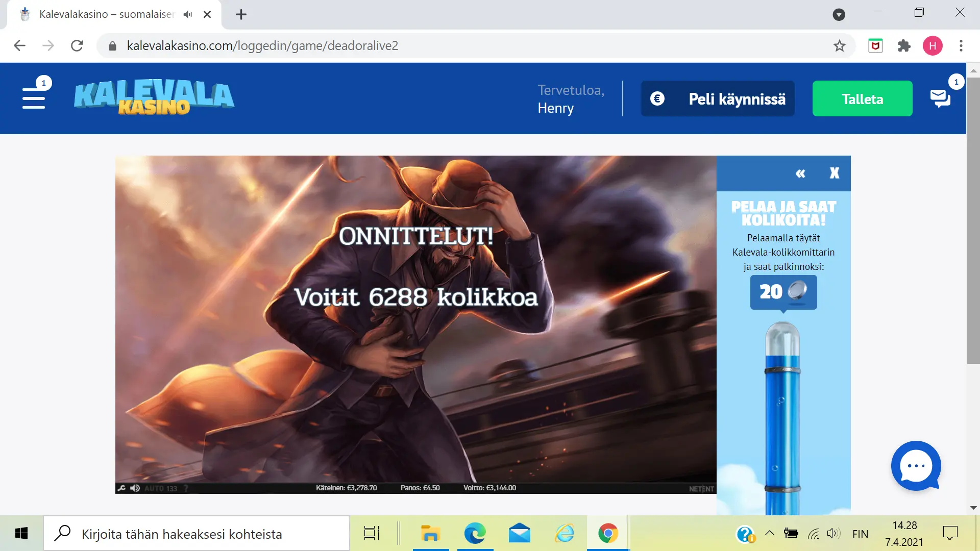Screen dimensions: 980x551
Task: Open the tab search dropdown arrow
Action: [x=839, y=15]
